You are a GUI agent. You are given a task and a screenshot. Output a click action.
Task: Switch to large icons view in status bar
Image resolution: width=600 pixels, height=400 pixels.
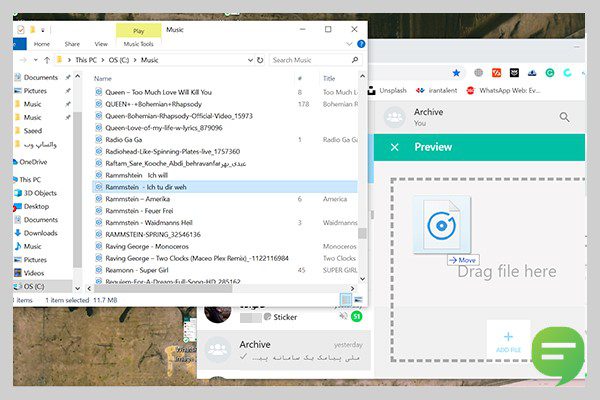(359, 299)
